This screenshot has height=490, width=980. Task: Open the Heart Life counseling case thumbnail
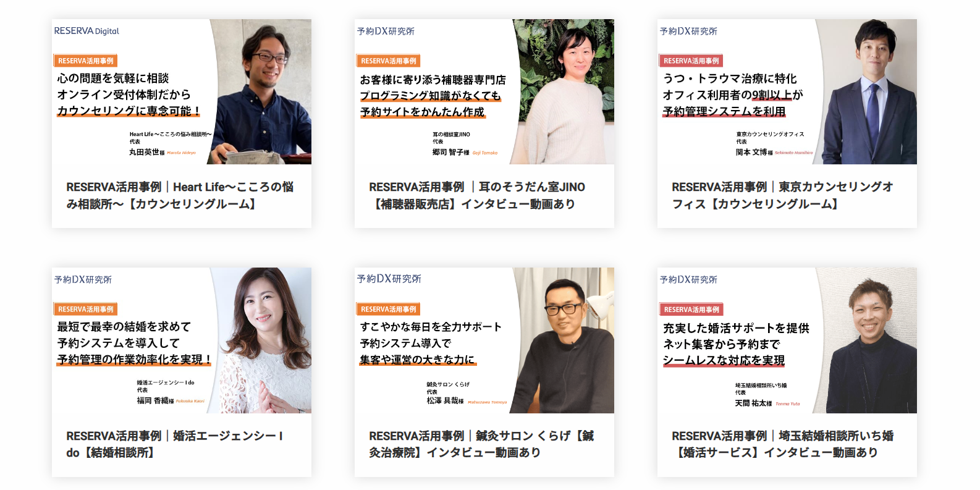click(x=182, y=91)
